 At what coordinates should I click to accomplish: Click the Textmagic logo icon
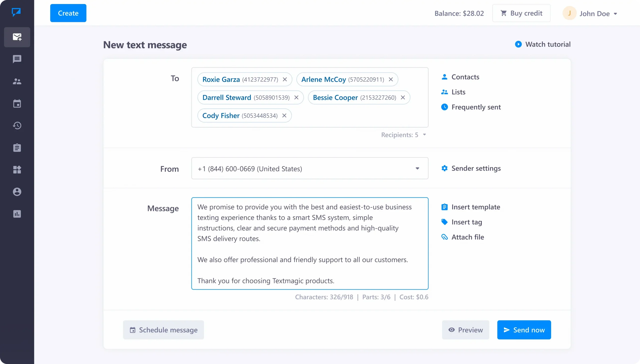(x=16, y=12)
